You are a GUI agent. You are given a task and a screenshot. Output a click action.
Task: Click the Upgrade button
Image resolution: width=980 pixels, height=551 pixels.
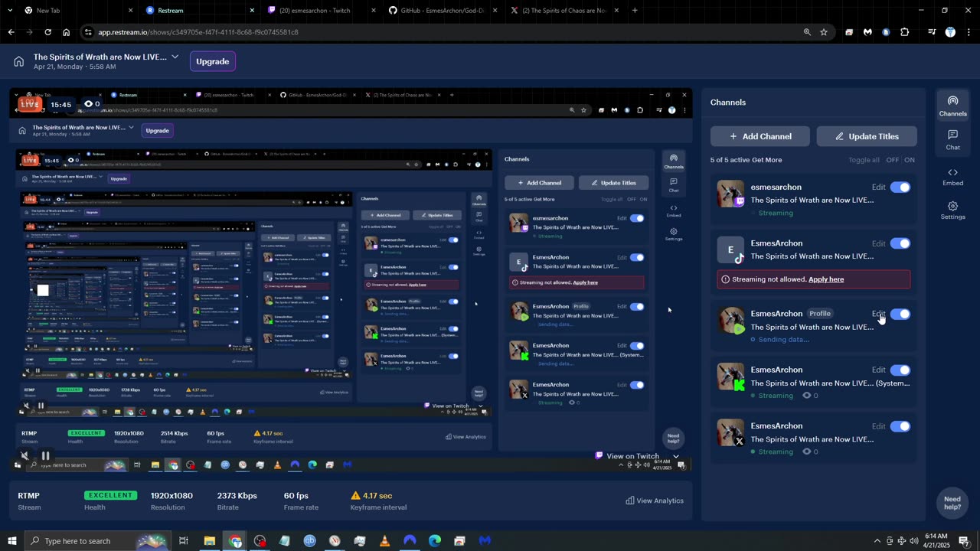click(x=212, y=61)
